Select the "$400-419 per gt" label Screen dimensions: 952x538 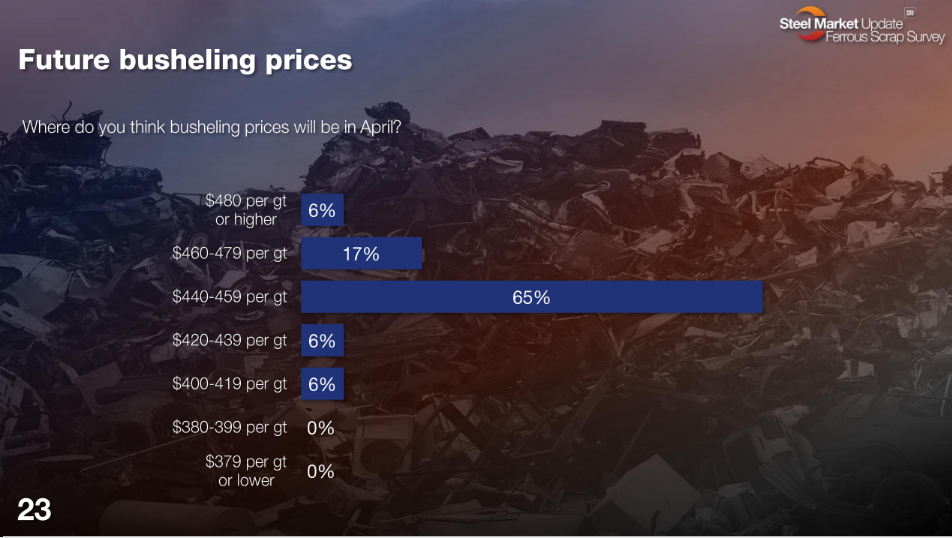[230, 383]
